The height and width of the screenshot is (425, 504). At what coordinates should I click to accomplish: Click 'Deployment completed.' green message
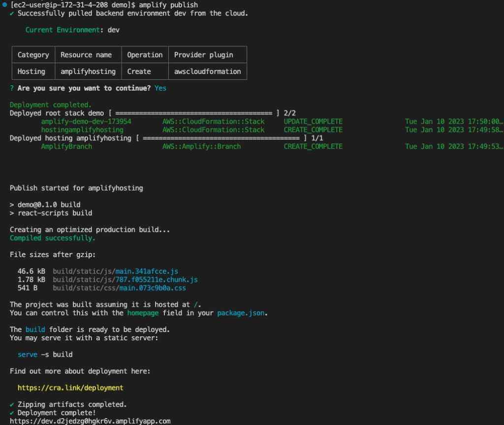tap(51, 105)
